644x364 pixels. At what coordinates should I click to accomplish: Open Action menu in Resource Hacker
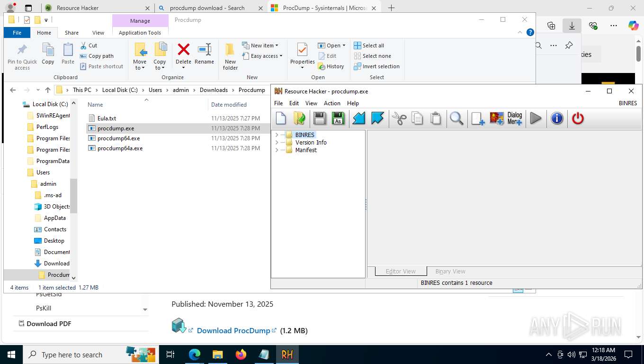tap(332, 103)
